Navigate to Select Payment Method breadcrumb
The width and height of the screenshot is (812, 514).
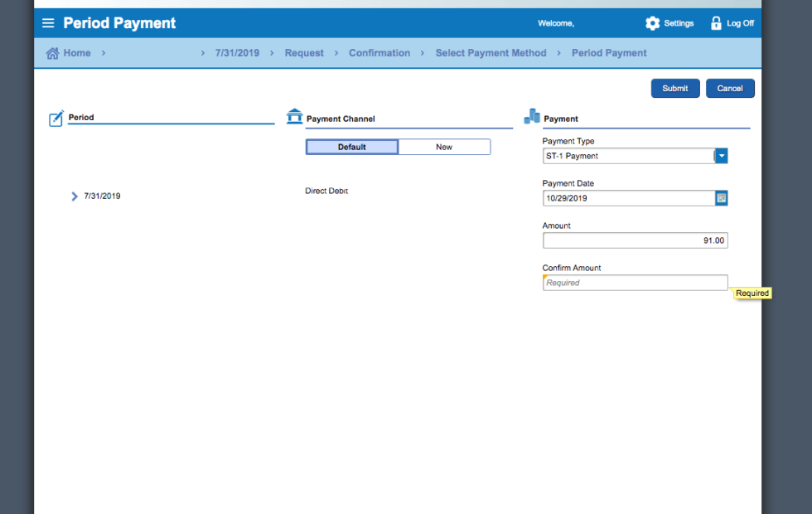tap(491, 53)
